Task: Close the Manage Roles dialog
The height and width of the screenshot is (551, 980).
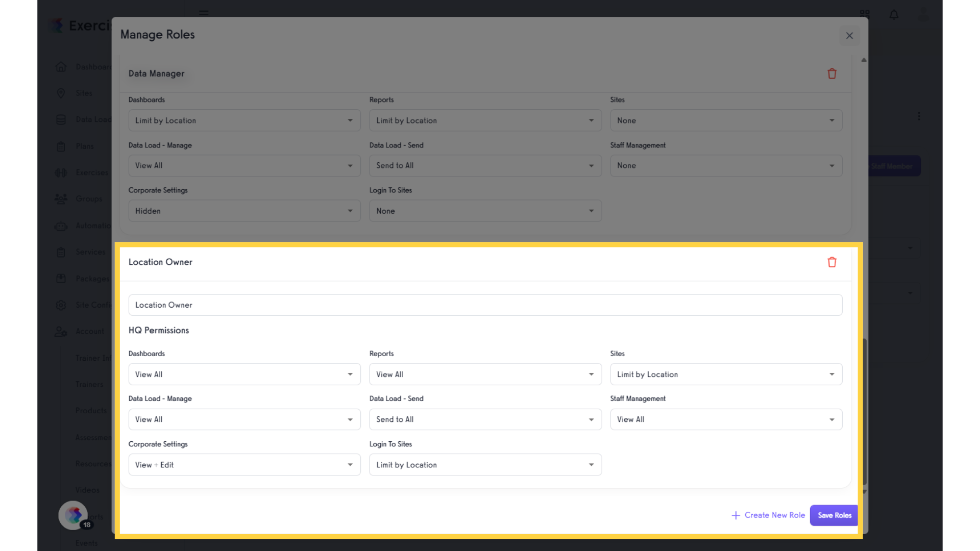Action: [849, 36]
